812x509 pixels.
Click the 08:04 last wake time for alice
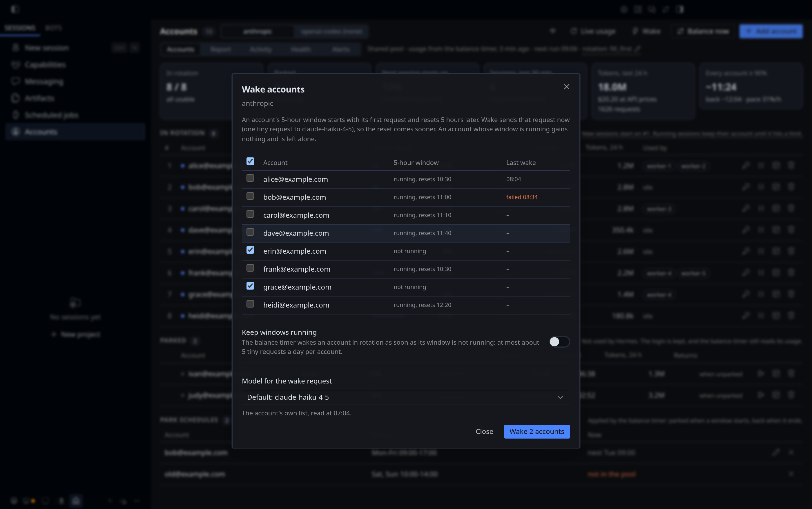click(513, 179)
